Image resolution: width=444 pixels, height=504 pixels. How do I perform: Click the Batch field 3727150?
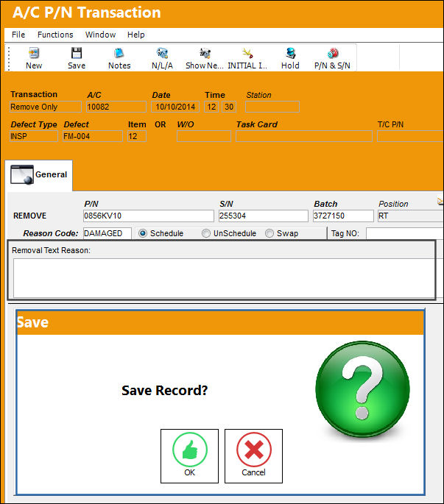[x=343, y=216]
